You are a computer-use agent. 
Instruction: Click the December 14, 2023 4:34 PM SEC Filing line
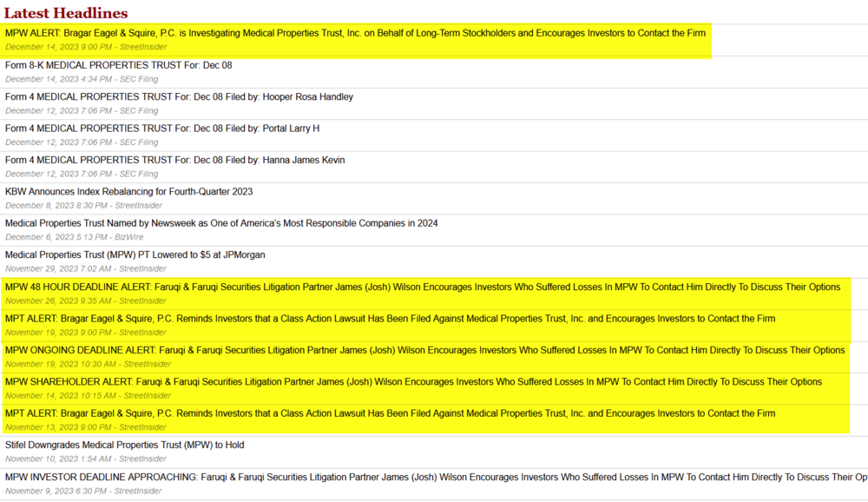(x=82, y=79)
